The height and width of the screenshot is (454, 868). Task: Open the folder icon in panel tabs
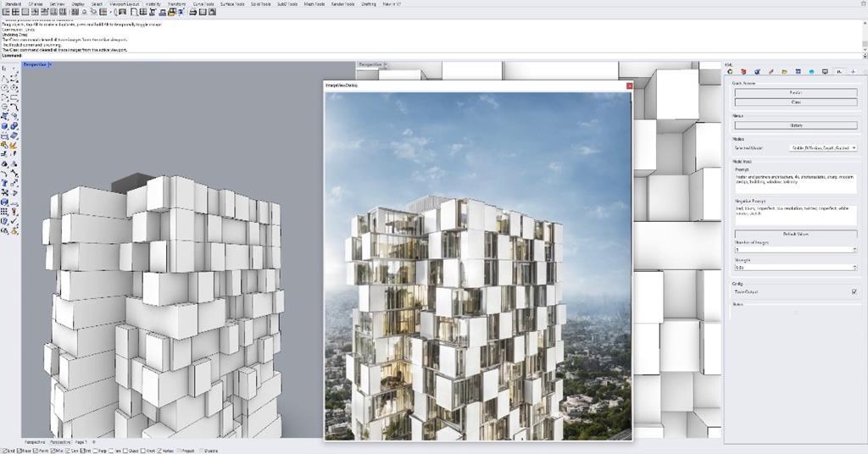(784, 72)
